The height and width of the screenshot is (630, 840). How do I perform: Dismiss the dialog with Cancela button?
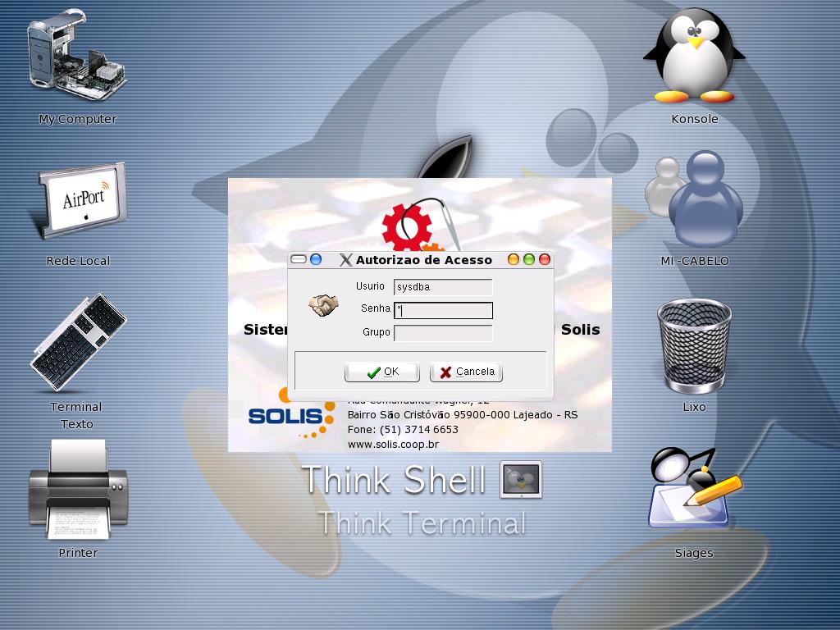pos(466,372)
